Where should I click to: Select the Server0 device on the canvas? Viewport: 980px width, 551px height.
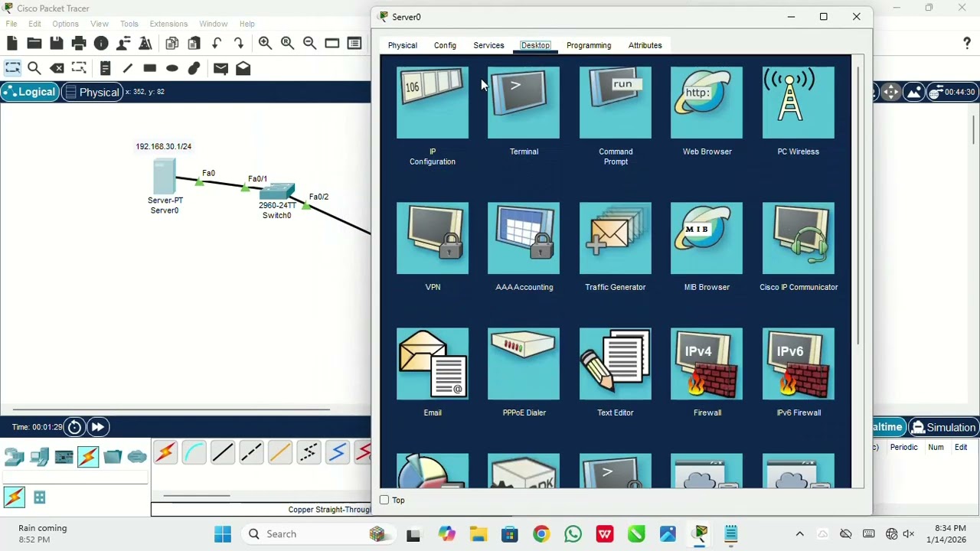point(165,176)
